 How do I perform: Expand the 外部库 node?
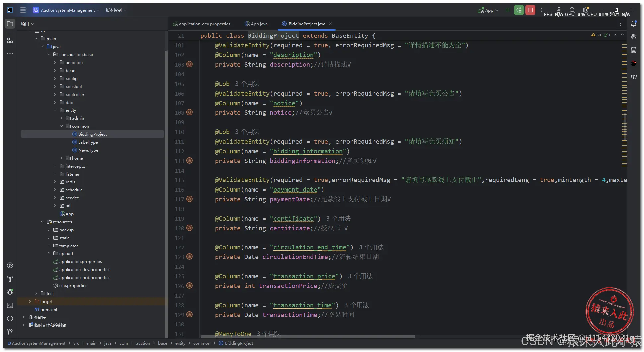(24, 317)
